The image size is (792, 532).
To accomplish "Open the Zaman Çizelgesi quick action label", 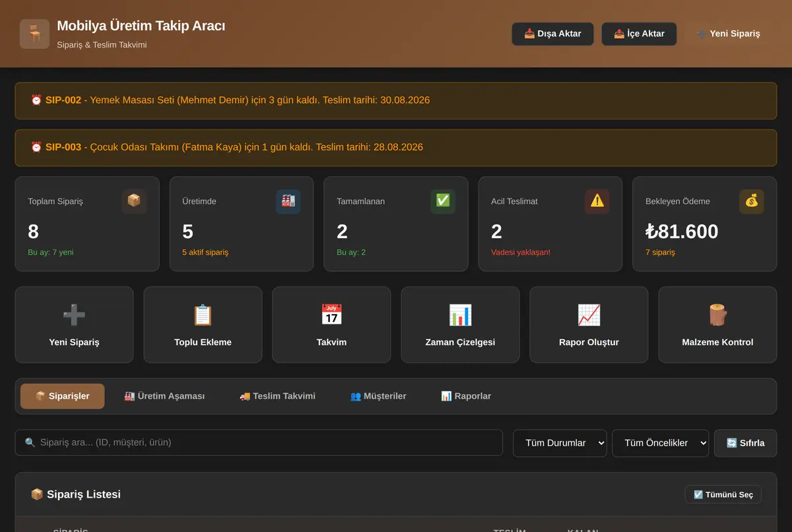I will [x=460, y=342].
